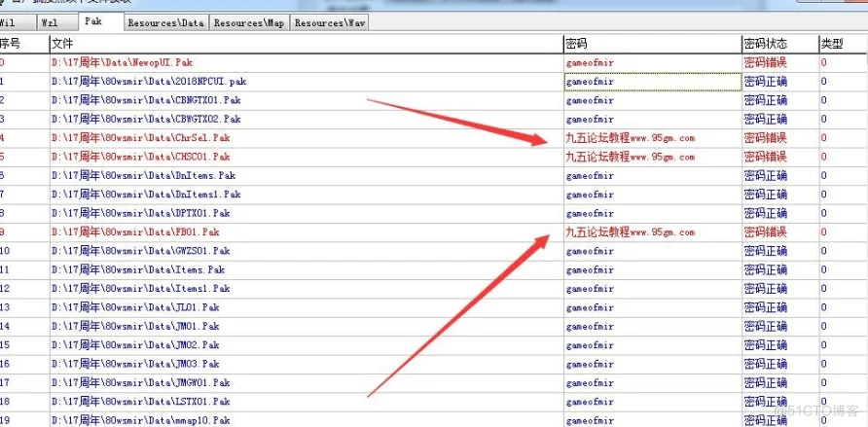This screenshot has width=868, height=427.
Task: Select LSTX01.Pak file row
Action: (140, 402)
